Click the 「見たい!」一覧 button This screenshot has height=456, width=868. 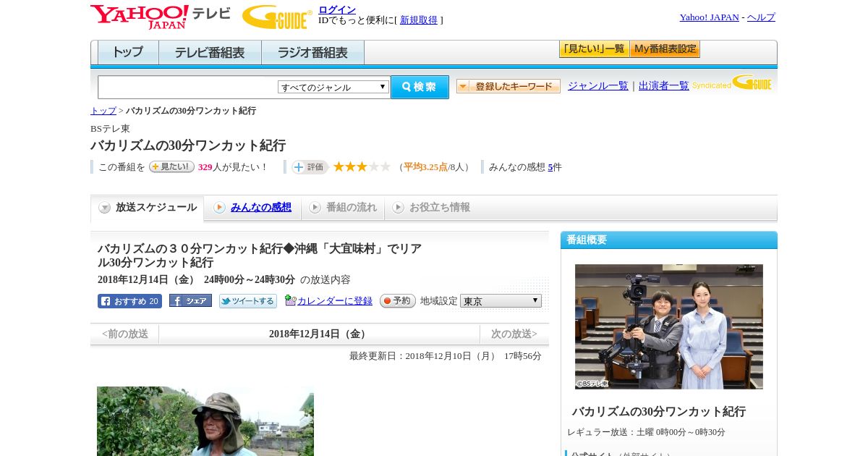(x=594, y=49)
